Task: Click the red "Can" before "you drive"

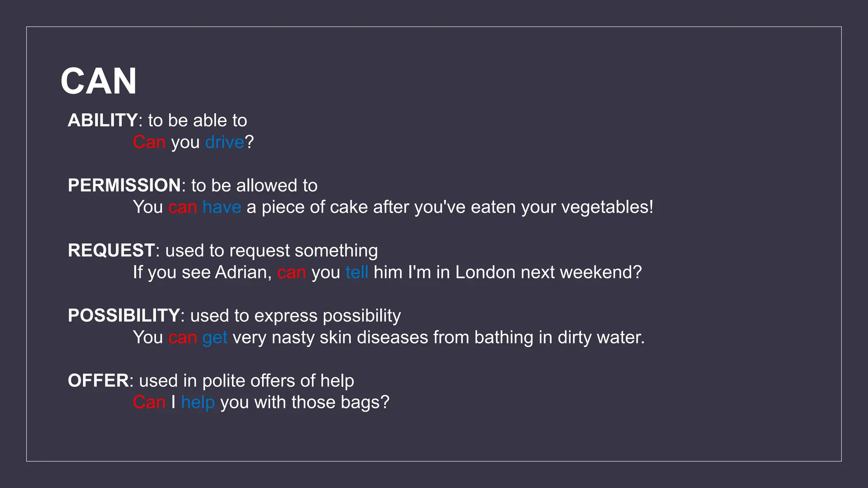Action: [x=149, y=142]
